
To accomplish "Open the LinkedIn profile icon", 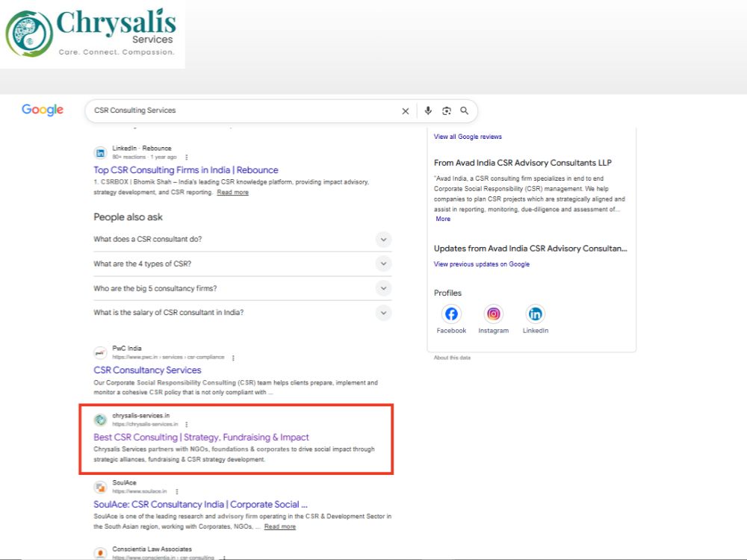I will pyautogui.click(x=536, y=314).
